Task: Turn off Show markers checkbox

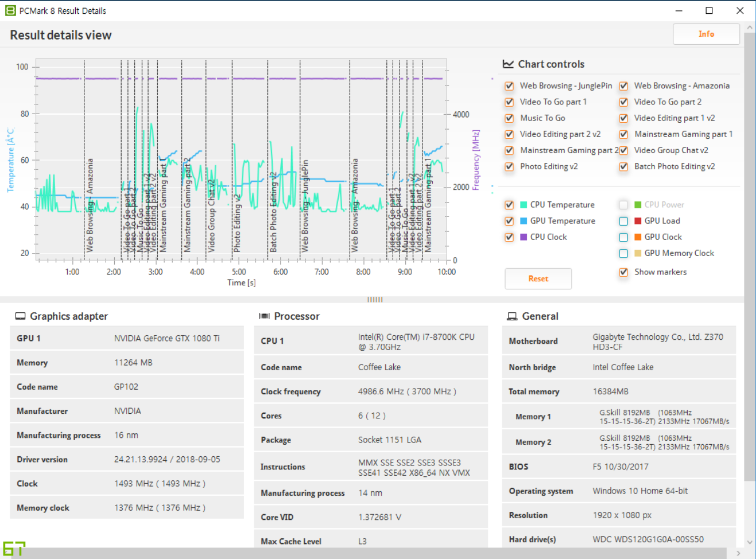Action: (x=623, y=272)
